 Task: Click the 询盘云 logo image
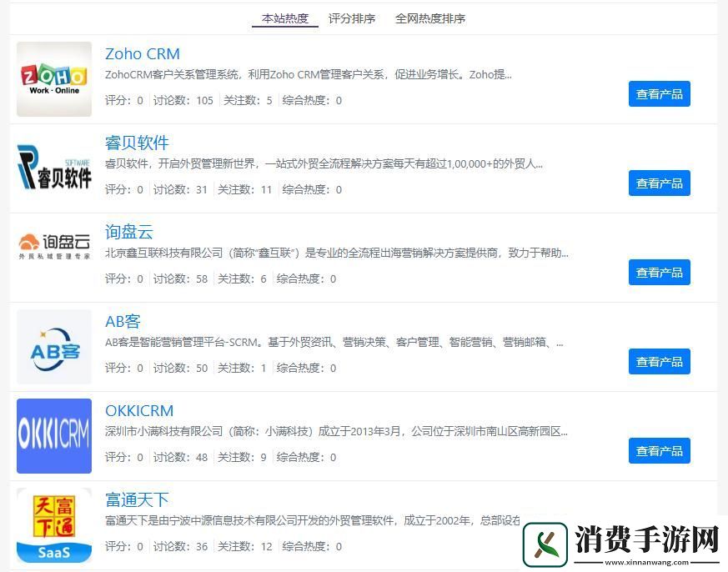(54, 258)
